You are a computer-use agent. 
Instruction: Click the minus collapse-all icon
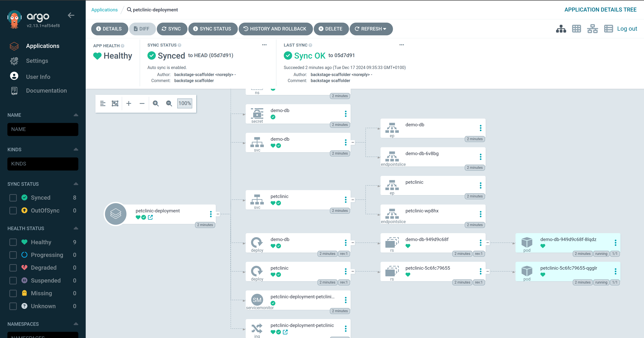point(142,103)
